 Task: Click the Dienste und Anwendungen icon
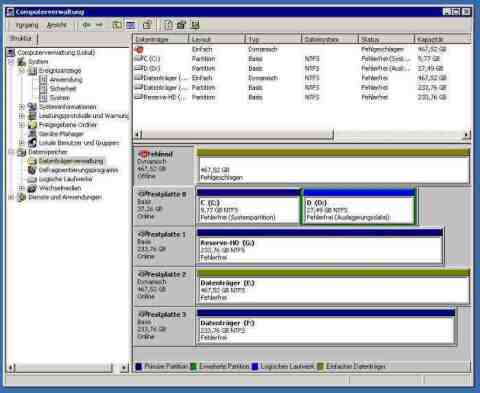(x=22, y=197)
